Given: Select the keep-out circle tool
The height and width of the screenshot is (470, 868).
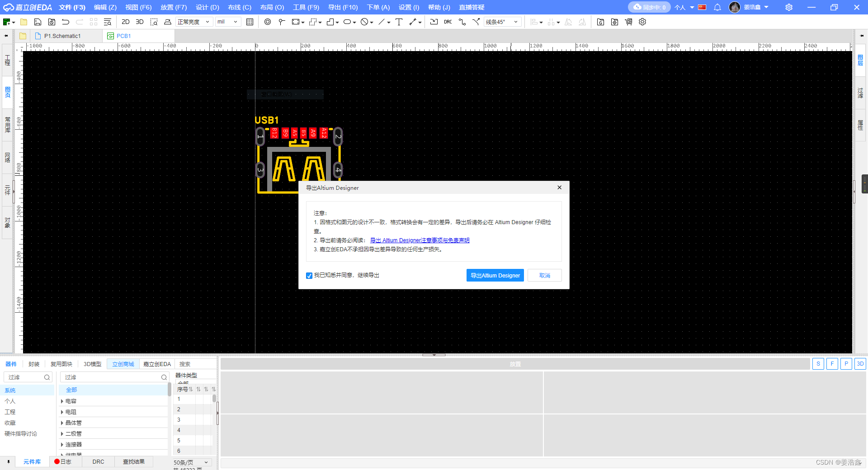Looking at the screenshot, I should (364, 22).
